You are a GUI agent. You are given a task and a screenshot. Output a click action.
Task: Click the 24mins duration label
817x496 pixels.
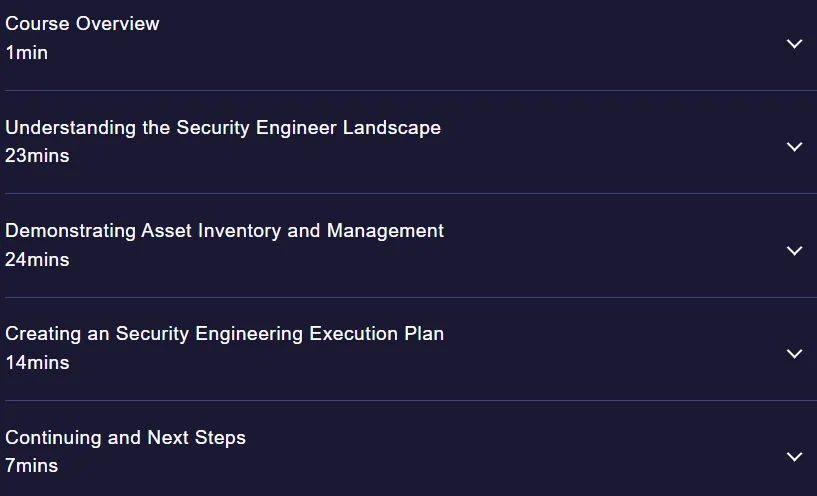(37, 259)
